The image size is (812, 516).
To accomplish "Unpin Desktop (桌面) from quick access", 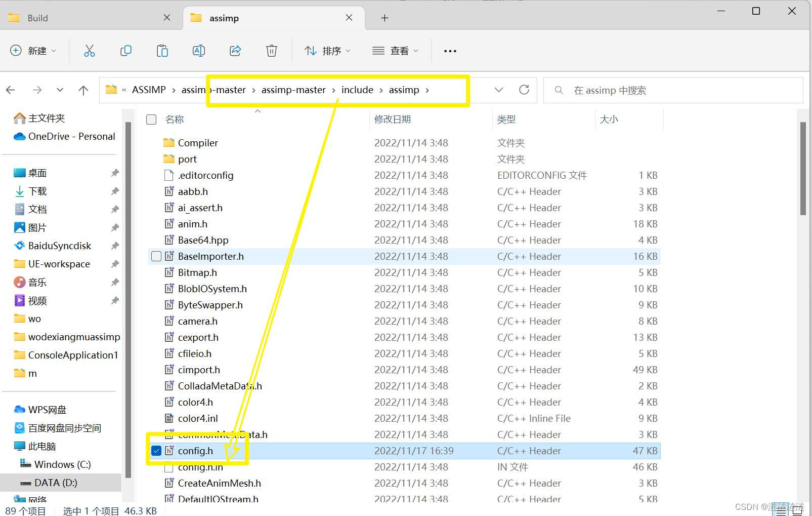I will (x=115, y=173).
